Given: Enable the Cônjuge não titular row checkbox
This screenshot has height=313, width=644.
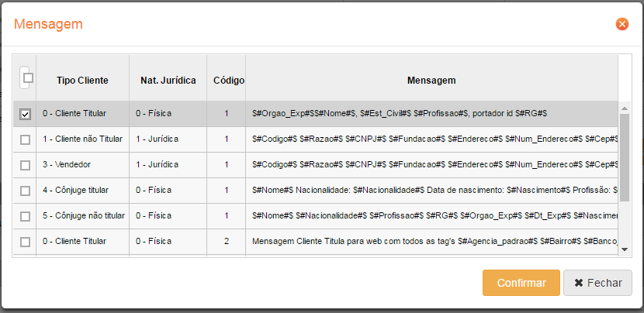Looking at the screenshot, I should [x=26, y=216].
